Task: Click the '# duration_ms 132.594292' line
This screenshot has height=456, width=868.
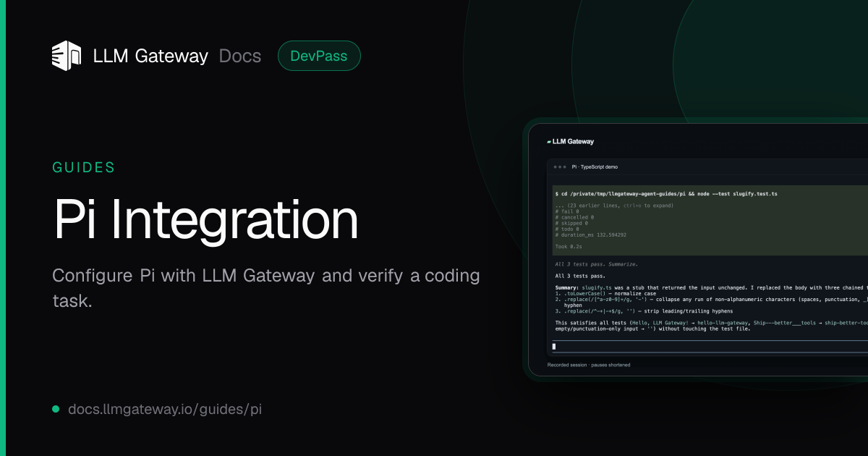Action: point(591,235)
